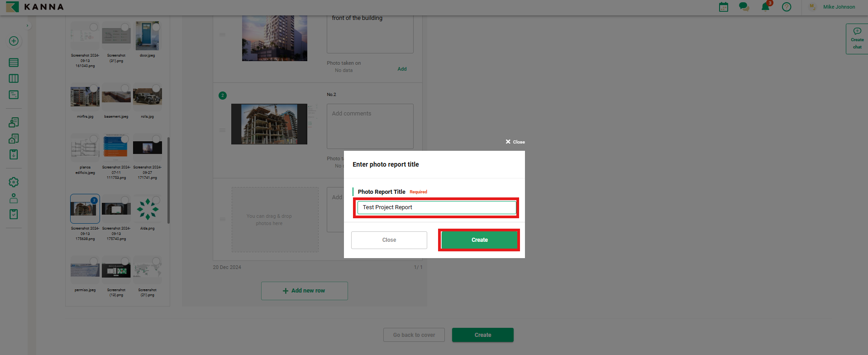Click the Create chat button
The width and height of the screenshot is (868, 355).
coord(857,39)
